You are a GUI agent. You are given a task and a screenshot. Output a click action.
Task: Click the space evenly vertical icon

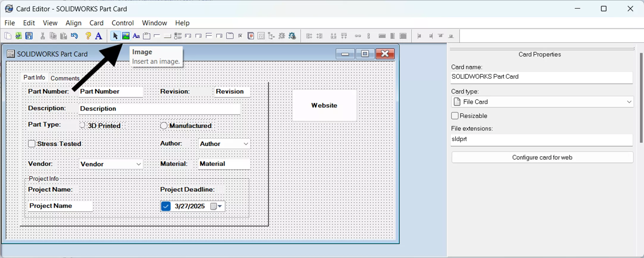tap(369, 36)
